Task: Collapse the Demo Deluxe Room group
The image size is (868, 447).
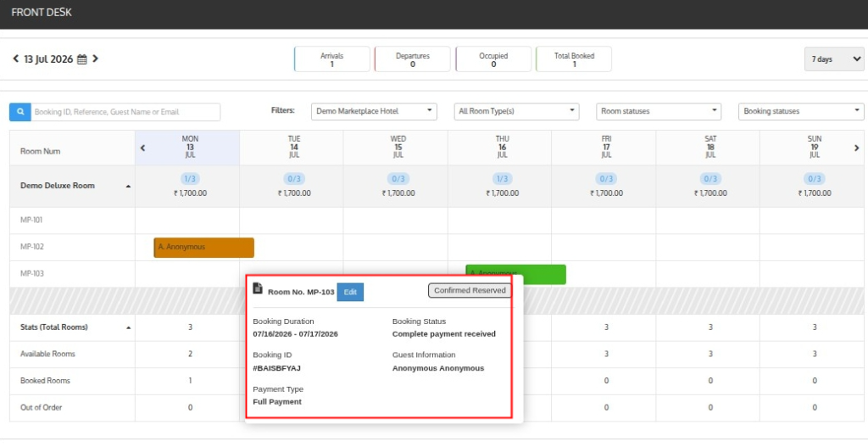Action: tap(129, 186)
